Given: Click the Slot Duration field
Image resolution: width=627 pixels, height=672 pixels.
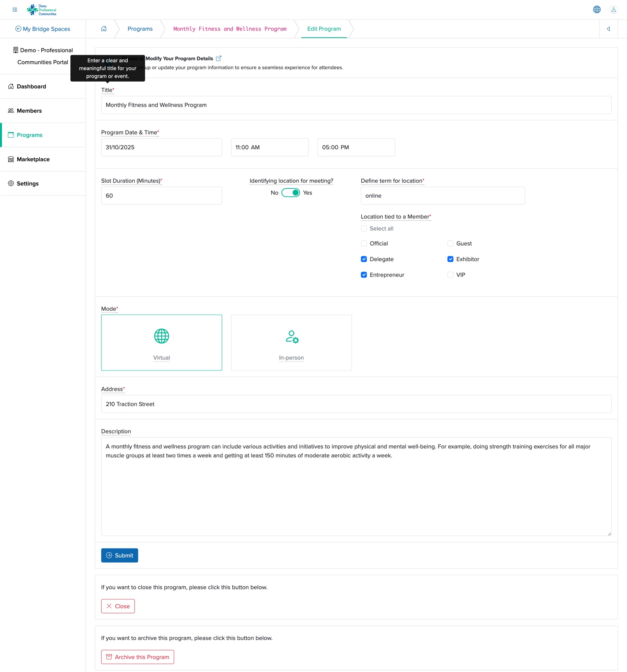Looking at the screenshot, I should pos(161,196).
